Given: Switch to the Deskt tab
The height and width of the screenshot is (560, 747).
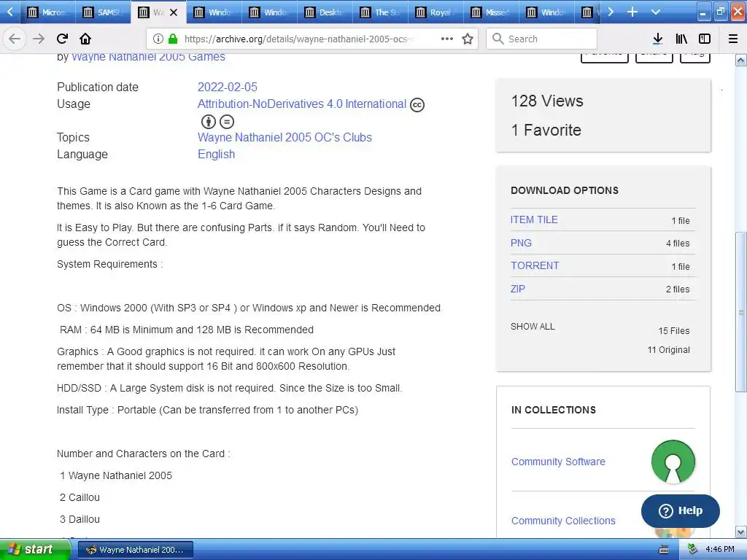Looking at the screenshot, I should (x=325, y=12).
